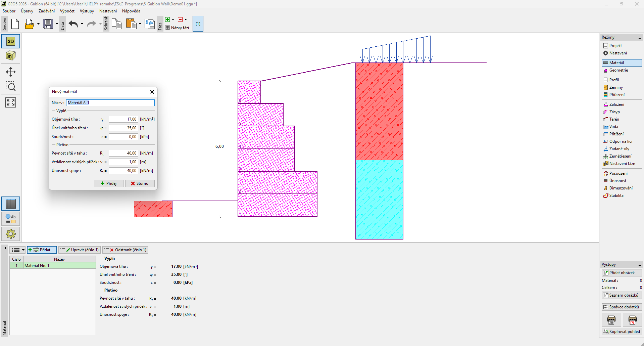This screenshot has width=644, height=346.
Task: Open the Výpočet menu
Action: (x=67, y=11)
